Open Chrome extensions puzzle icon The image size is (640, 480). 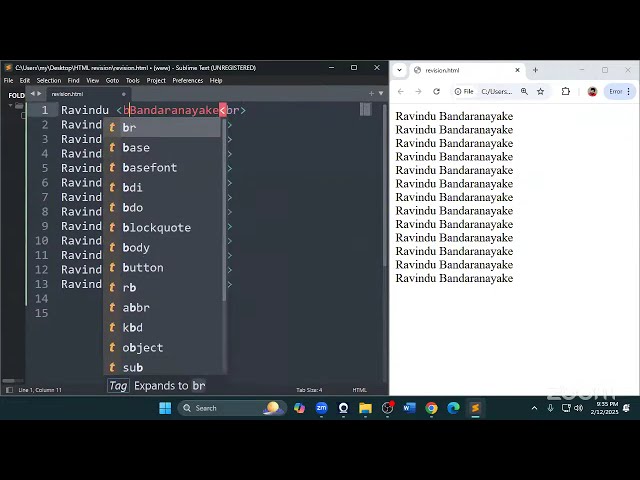point(566,91)
